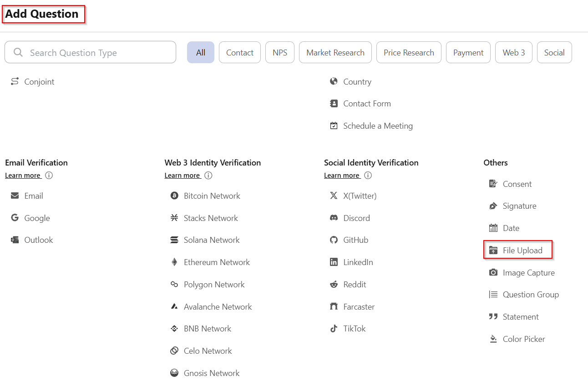This screenshot has height=381, width=588.
Task: Click the Country globe icon
Action: point(334,81)
